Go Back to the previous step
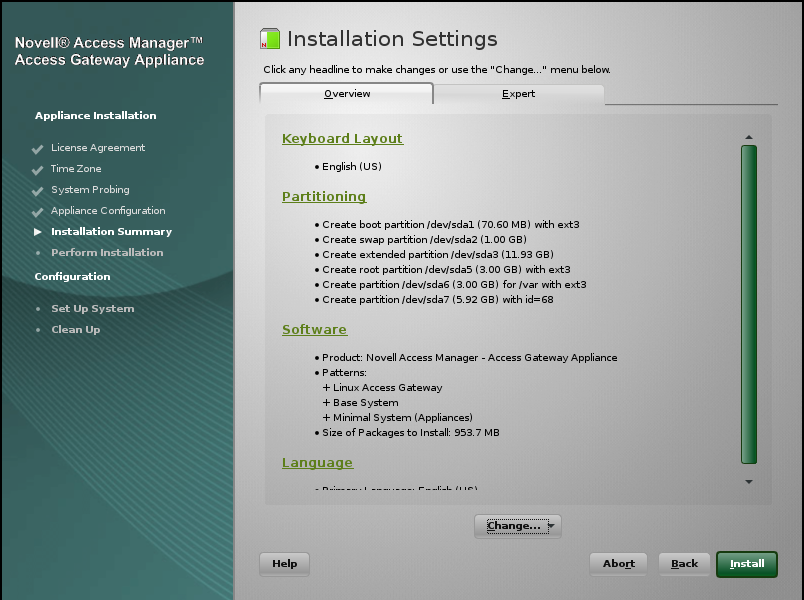804x600 pixels. click(685, 564)
